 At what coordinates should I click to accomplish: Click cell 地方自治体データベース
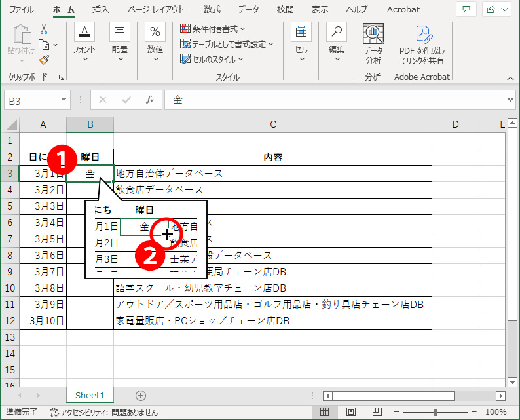click(x=272, y=173)
